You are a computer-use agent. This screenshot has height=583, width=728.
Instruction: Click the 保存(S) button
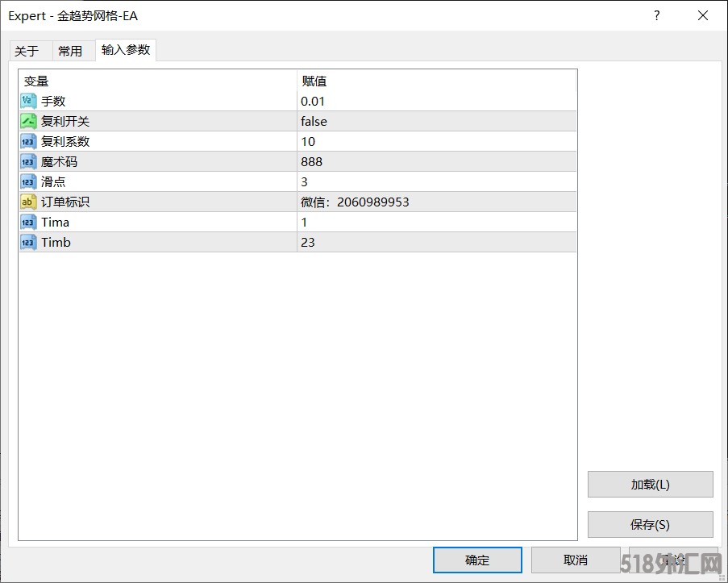pos(650,524)
